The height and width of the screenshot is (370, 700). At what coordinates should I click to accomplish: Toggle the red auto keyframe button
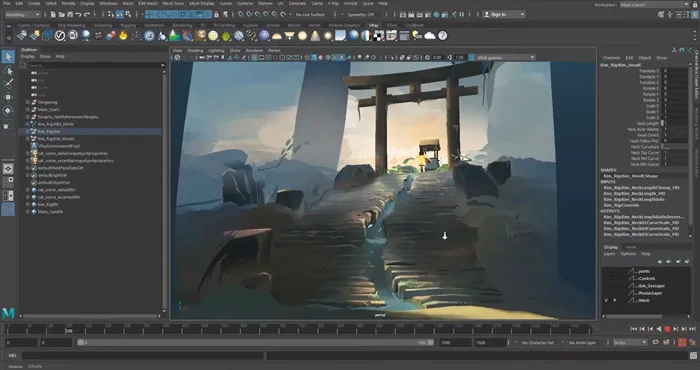682,342
